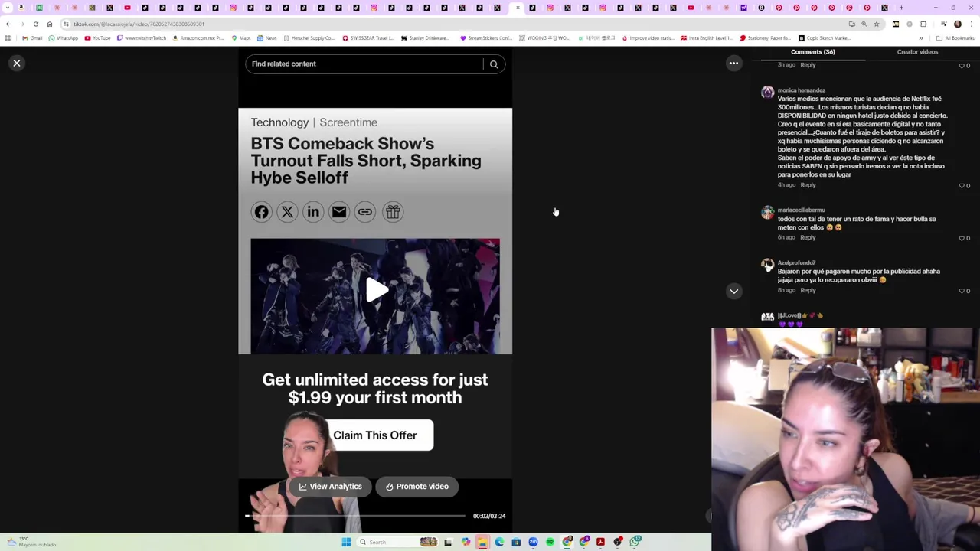This screenshot has width=980, height=551.
Task: Open Azulprofundo7's profile avatar
Action: 767,266
